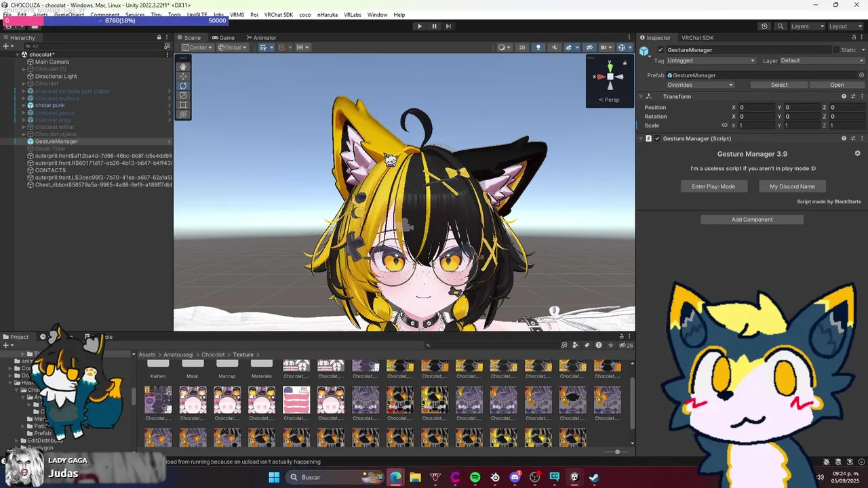Screen dimensions: 868x488
Task: Click the Step frame button
Action: (448, 26)
